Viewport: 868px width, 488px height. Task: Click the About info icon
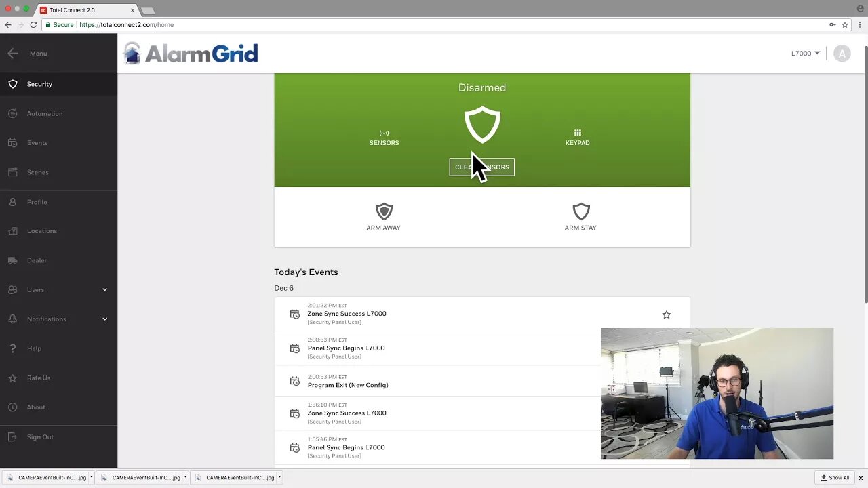(x=13, y=407)
